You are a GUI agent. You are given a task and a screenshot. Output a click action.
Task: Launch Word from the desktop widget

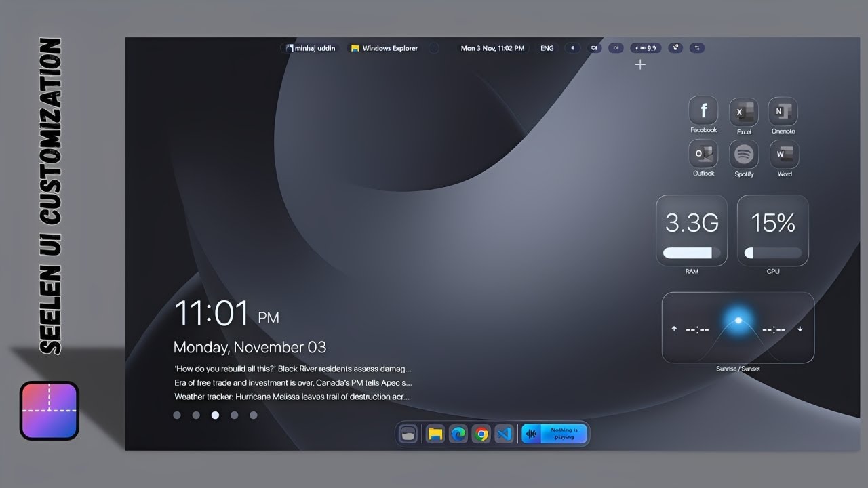pyautogui.click(x=784, y=155)
